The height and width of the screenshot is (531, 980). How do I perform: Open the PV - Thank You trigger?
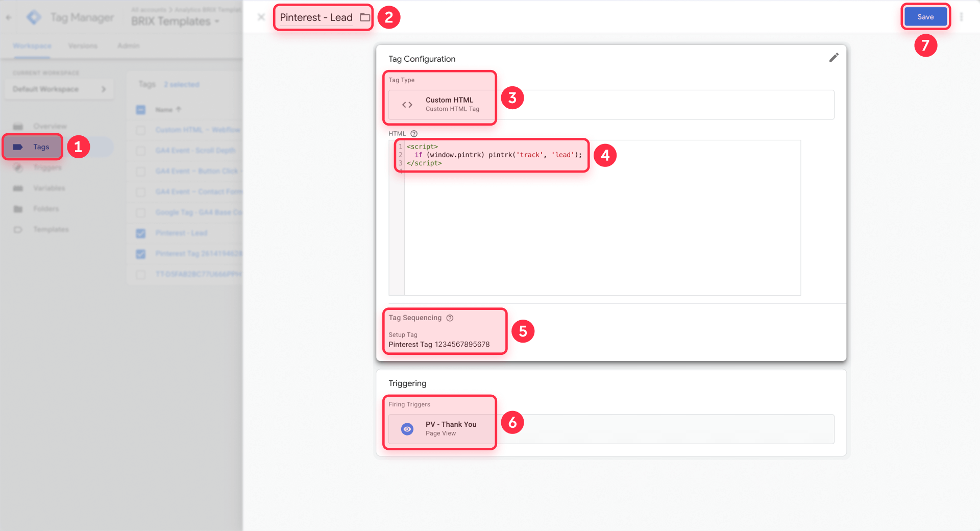click(x=611, y=429)
